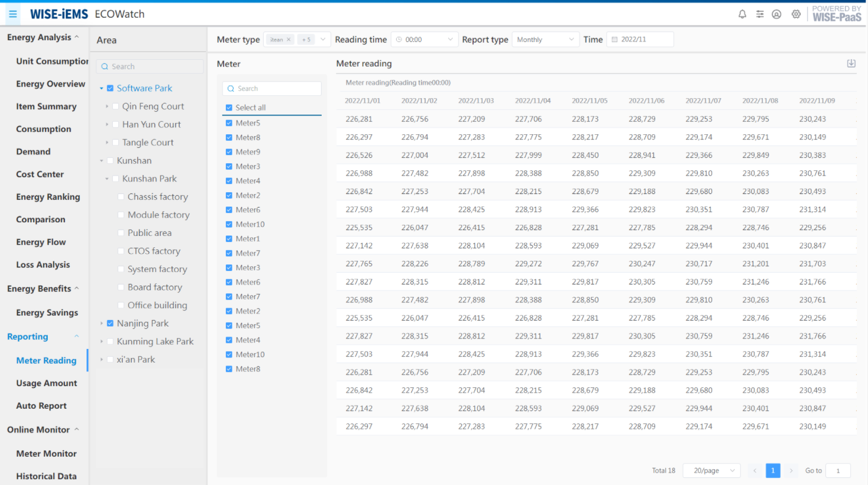Uncheck the Meter9 checkbox

click(x=229, y=152)
